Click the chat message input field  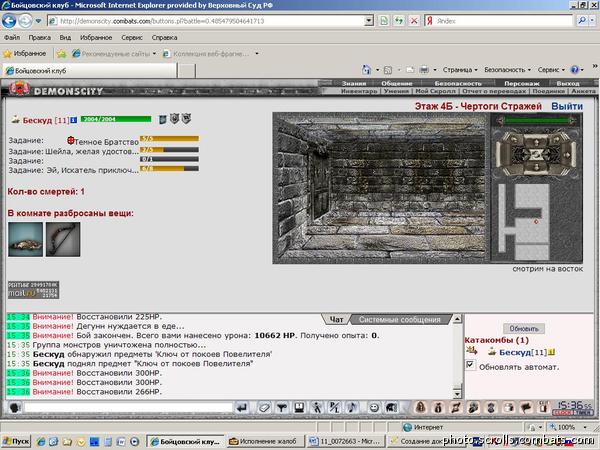point(128,408)
